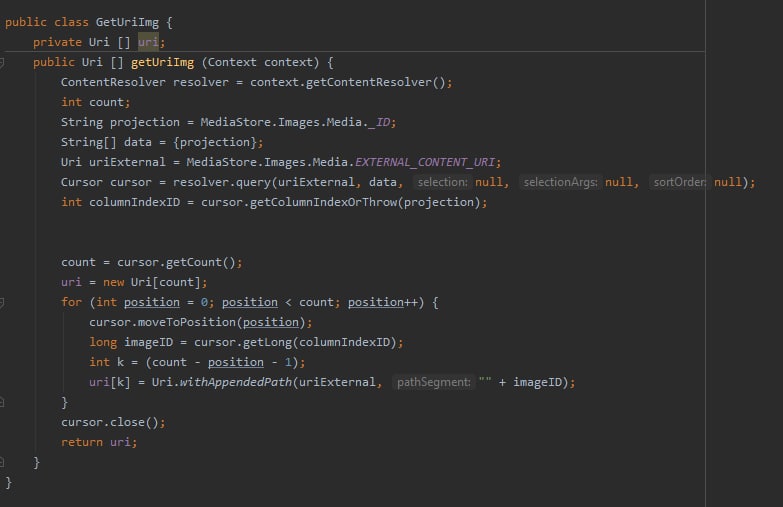Click count in the int count declaration
This screenshot has width=783, height=507.
coord(106,102)
